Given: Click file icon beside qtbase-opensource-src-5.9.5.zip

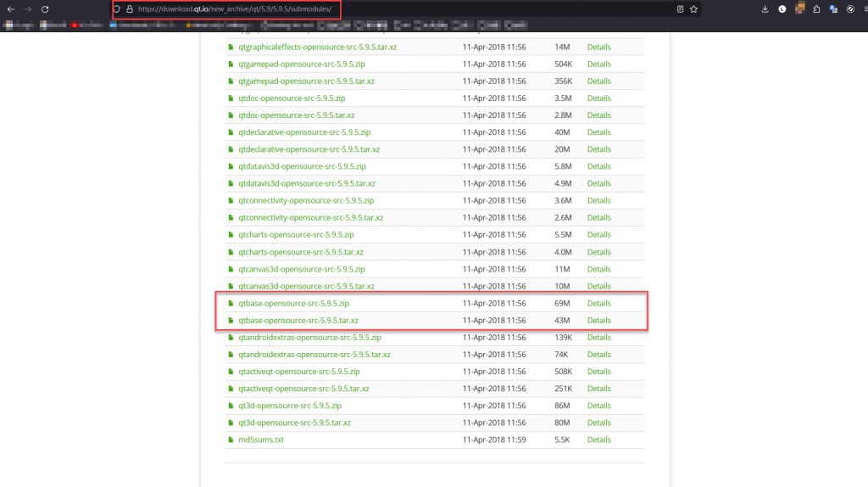Looking at the screenshot, I should click(x=231, y=303).
